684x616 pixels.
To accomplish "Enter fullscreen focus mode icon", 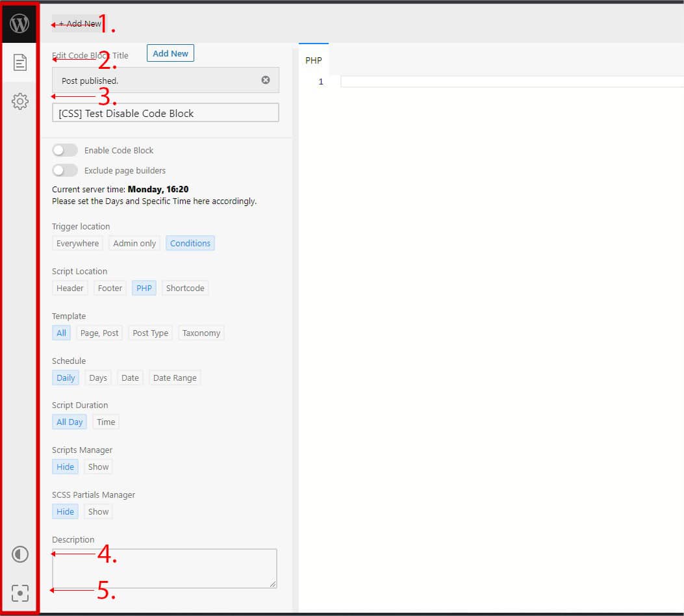I will point(20,593).
